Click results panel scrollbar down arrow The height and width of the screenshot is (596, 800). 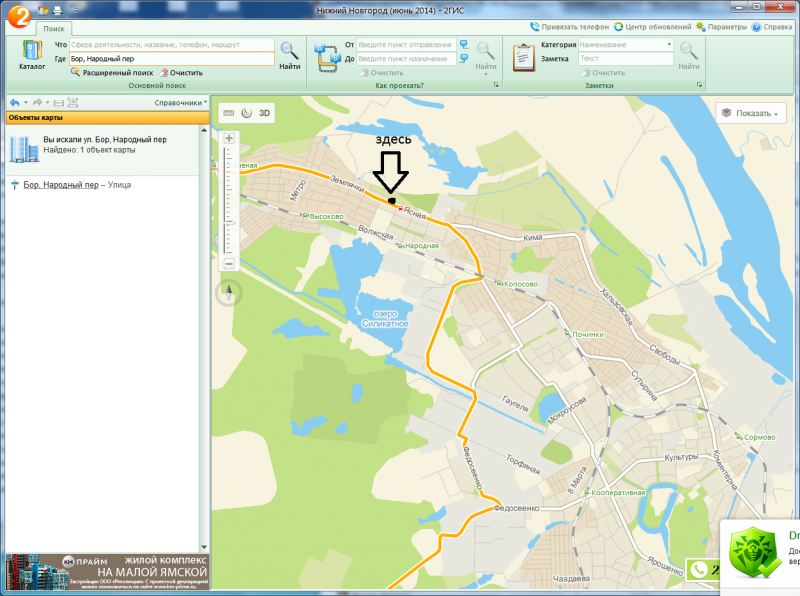204,547
